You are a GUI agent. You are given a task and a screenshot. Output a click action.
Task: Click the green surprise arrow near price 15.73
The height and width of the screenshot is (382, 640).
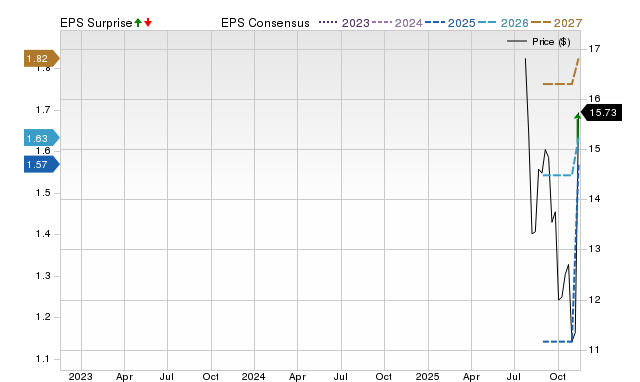click(x=578, y=127)
